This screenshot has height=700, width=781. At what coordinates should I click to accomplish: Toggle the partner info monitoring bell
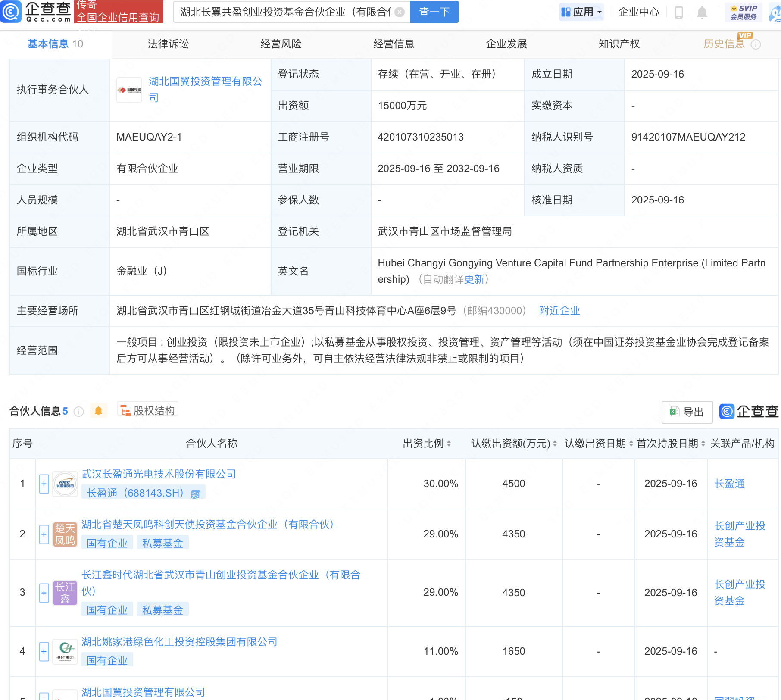point(98,411)
